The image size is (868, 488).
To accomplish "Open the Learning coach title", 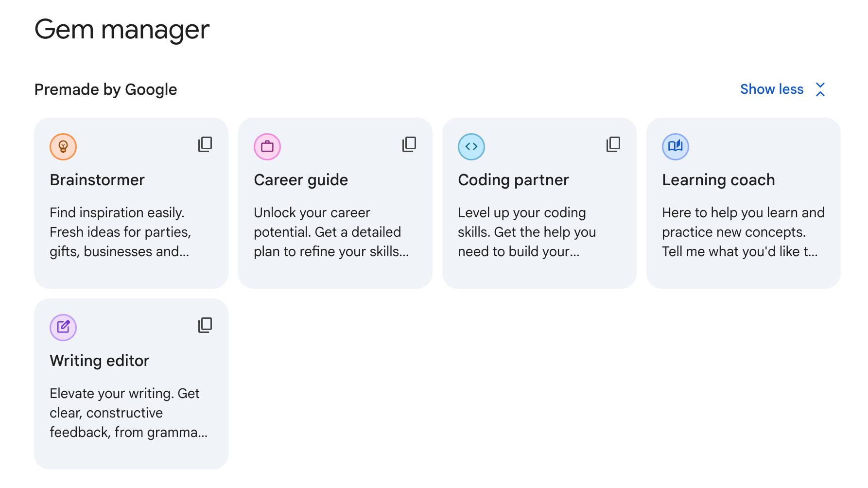I will pyautogui.click(x=718, y=180).
